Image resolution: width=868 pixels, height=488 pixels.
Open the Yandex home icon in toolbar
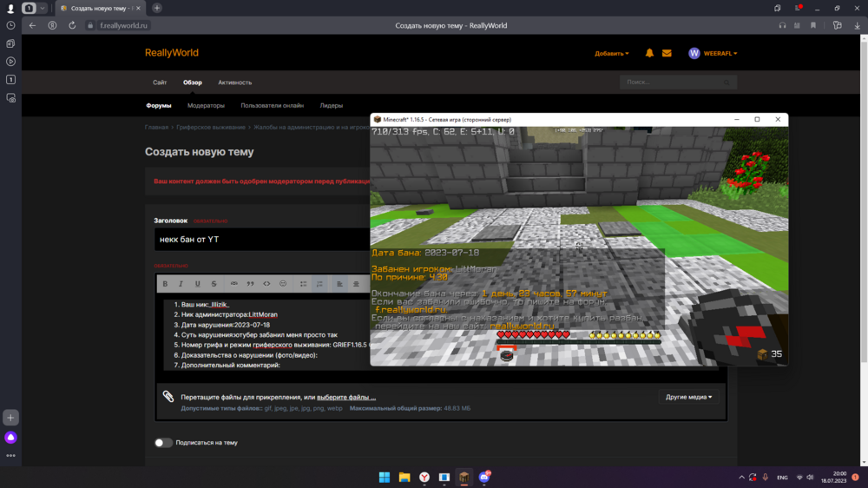coord(52,25)
